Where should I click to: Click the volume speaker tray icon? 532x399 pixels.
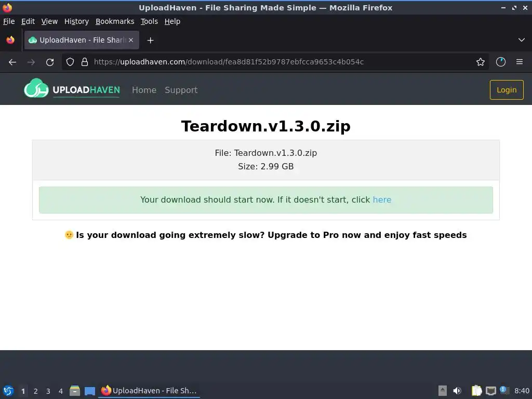457,391
